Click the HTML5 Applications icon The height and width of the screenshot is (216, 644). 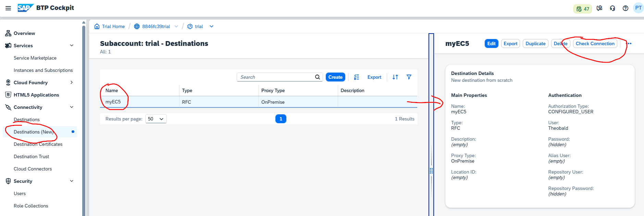8,95
